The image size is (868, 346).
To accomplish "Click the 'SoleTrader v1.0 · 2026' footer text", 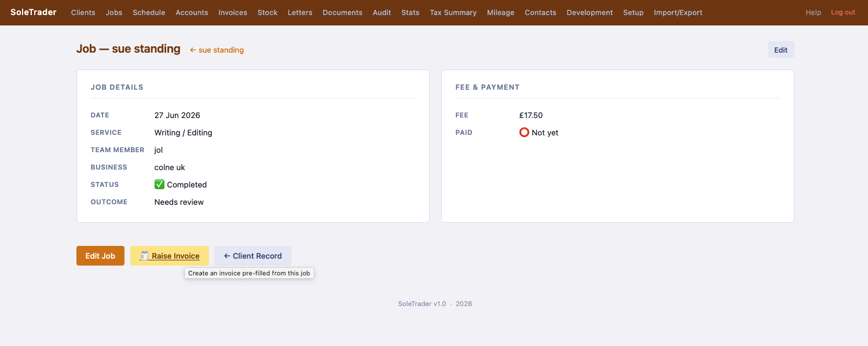I will pos(435,304).
